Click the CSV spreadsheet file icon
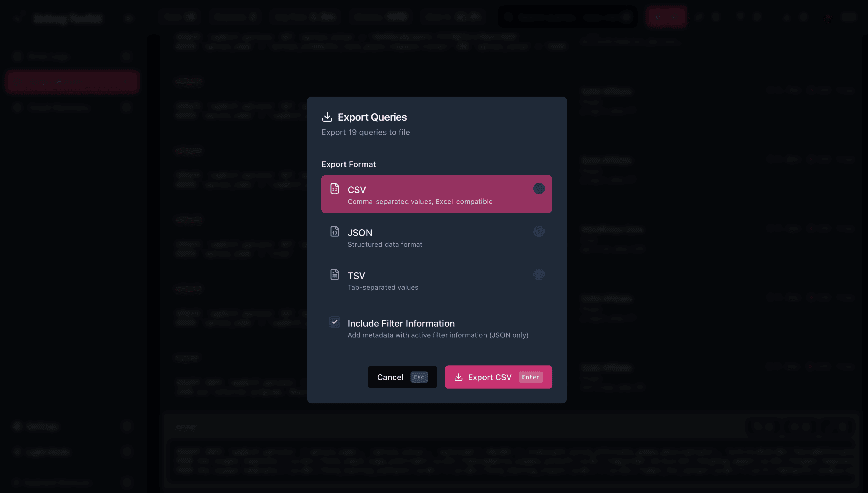The width and height of the screenshot is (868, 493). [335, 189]
